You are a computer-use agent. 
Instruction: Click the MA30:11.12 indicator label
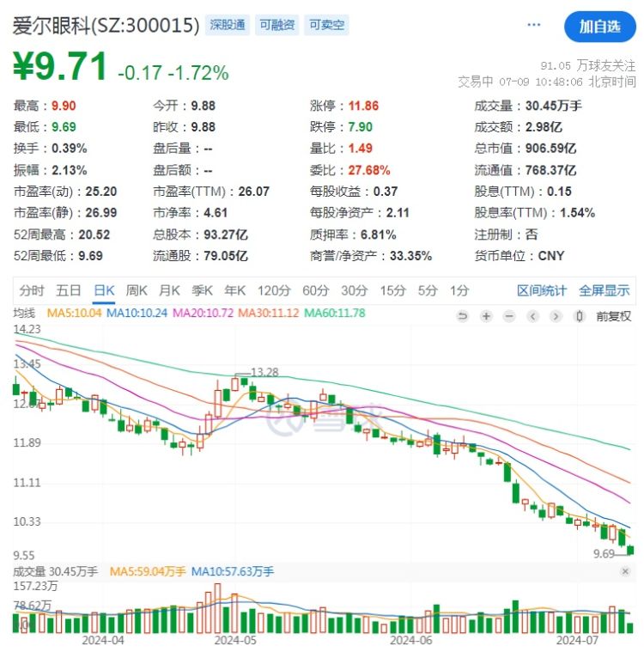[269, 313]
